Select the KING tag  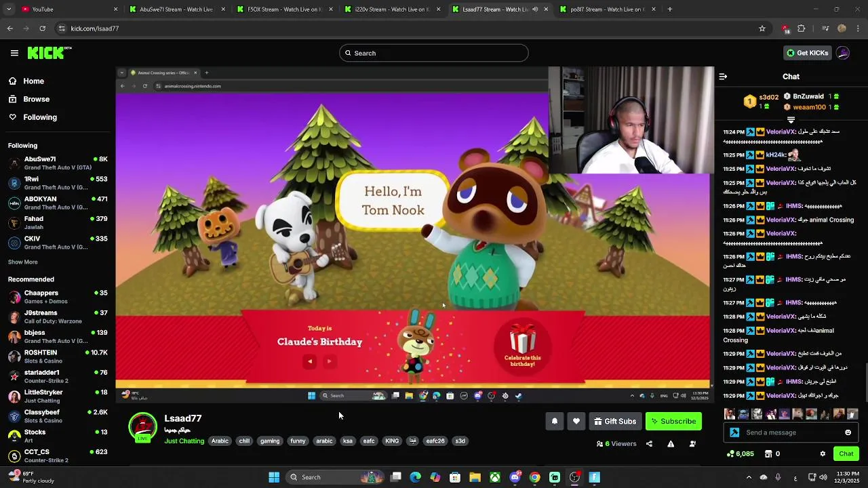pyautogui.click(x=392, y=441)
